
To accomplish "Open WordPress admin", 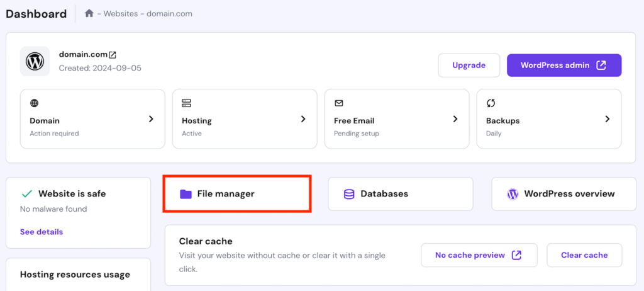I will click(563, 65).
